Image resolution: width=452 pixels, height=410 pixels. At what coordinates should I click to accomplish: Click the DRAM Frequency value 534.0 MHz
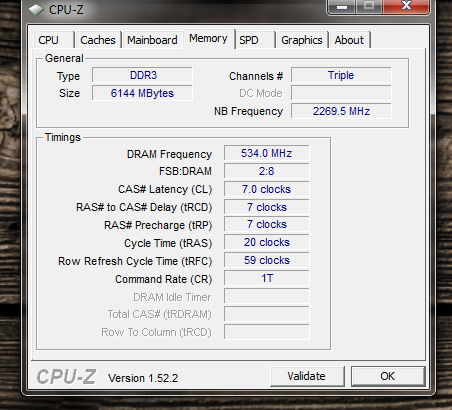[267, 153]
